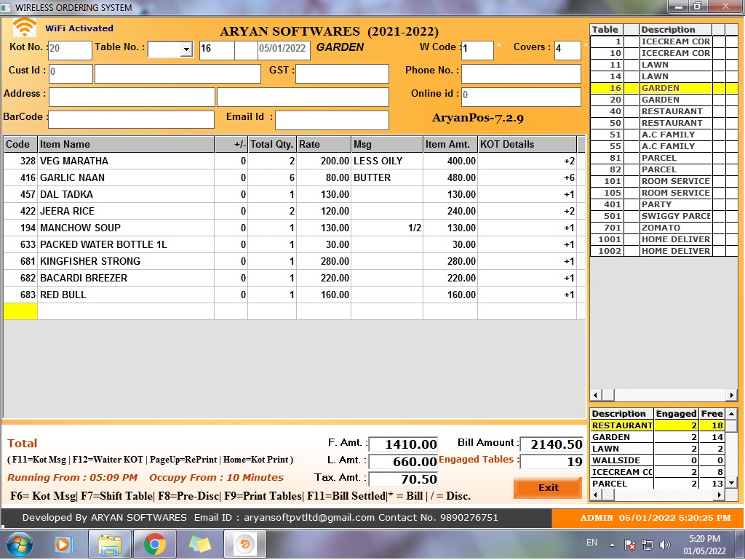
Task: Click the Phone No. input field
Action: (x=521, y=73)
